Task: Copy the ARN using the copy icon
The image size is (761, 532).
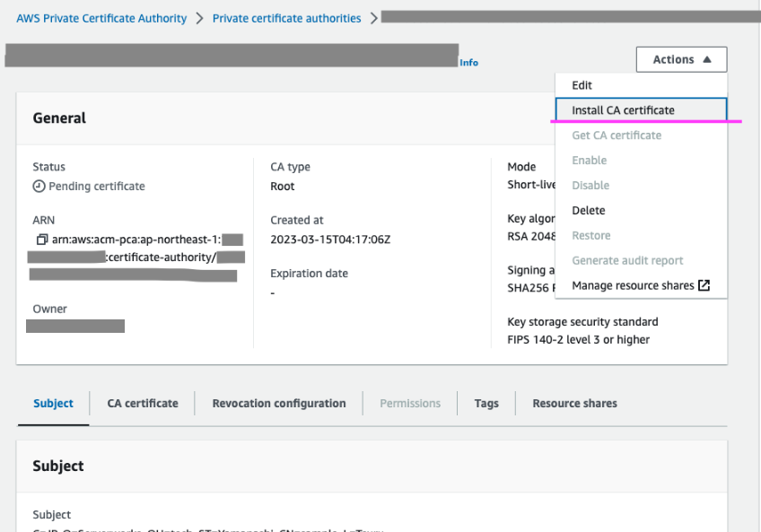Action: click(42, 240)
